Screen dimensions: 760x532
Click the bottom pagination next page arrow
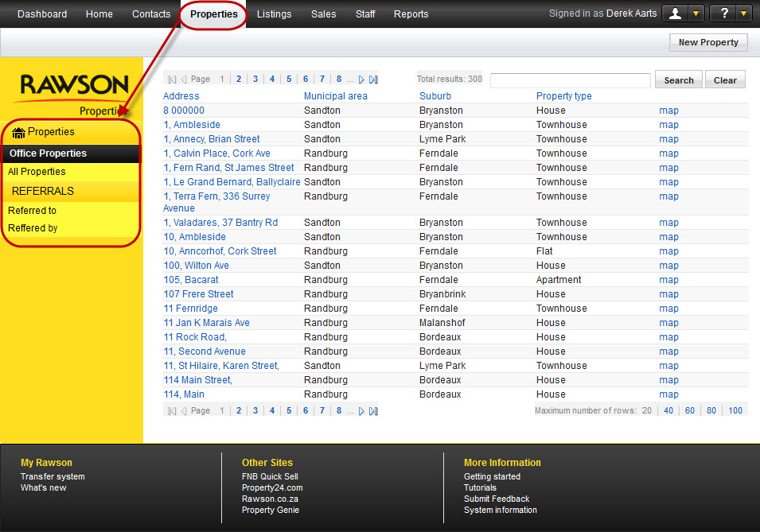click(361, 411)
